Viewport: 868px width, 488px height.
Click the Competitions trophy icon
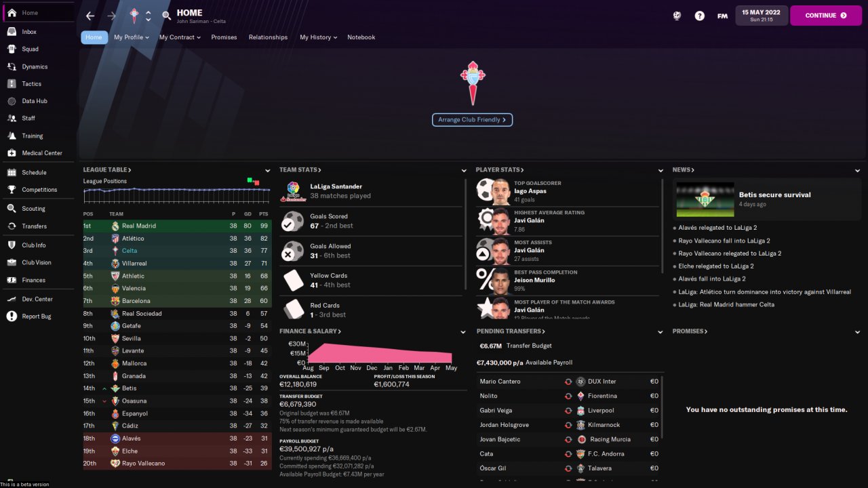tap(12, 190)
